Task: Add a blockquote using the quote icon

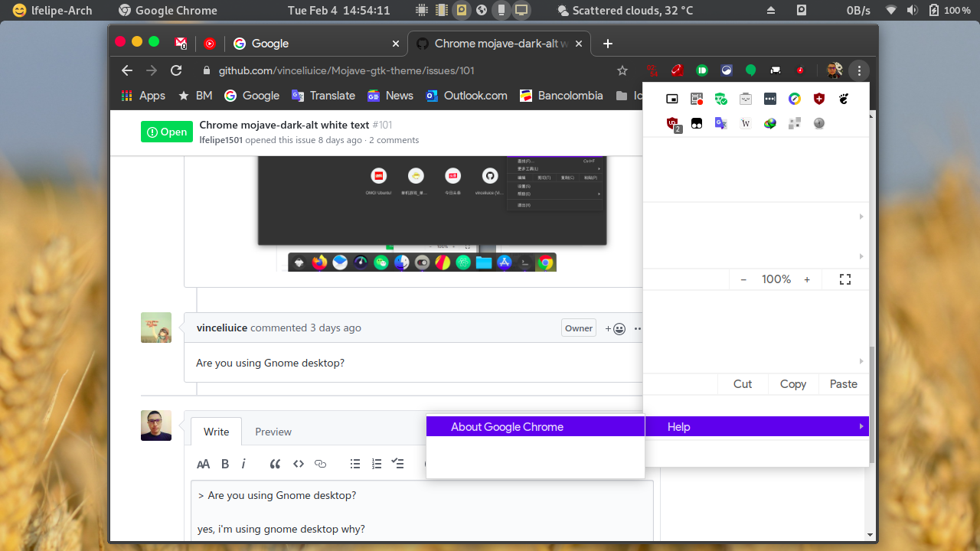Action: coord(275,463)
